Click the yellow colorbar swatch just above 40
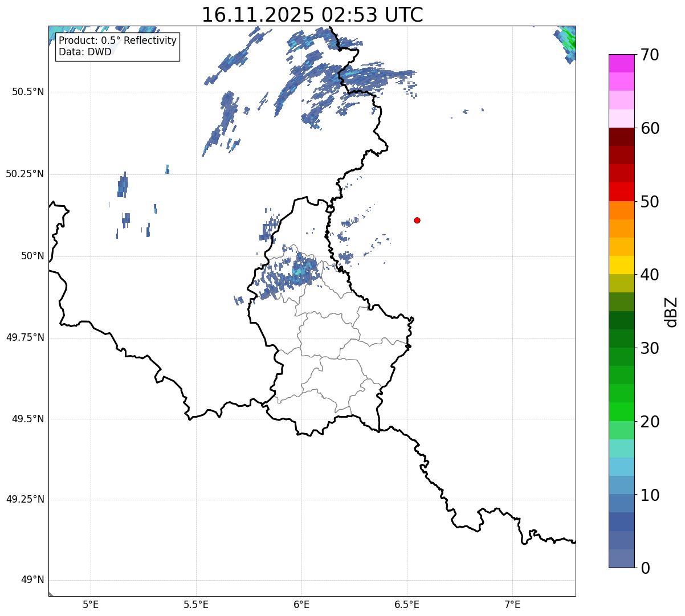 coord(622,265)
